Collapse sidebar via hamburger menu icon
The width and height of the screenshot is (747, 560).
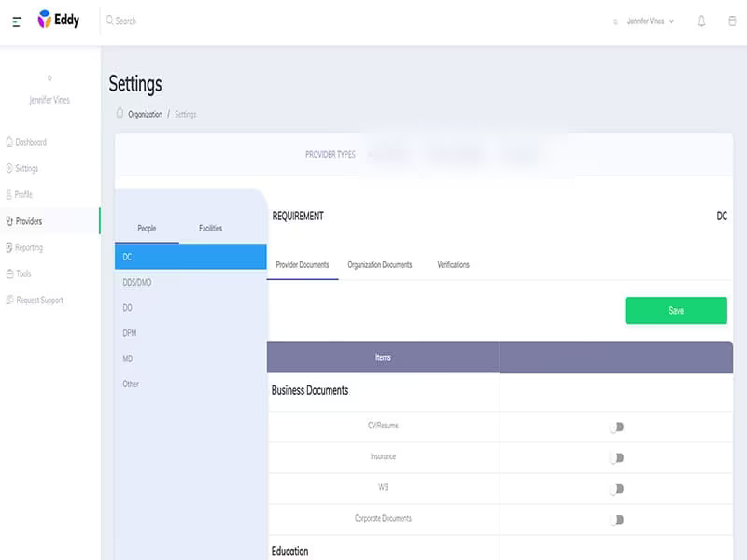pos(17,21)
